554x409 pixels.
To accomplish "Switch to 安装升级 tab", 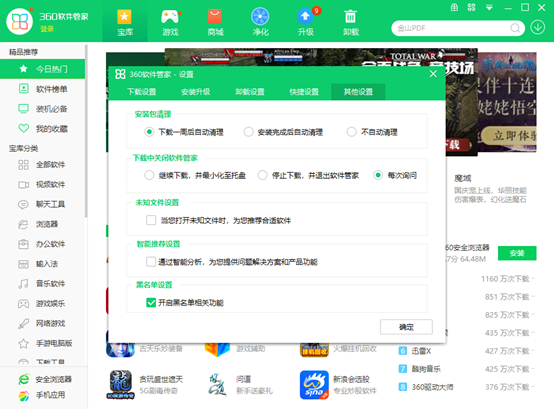I will 196,92.
